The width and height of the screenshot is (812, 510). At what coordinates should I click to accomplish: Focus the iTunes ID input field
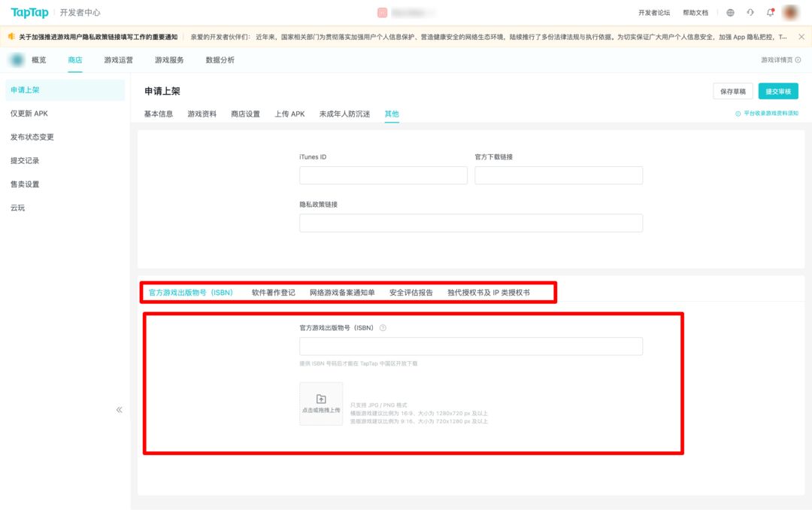pos(383,175)
